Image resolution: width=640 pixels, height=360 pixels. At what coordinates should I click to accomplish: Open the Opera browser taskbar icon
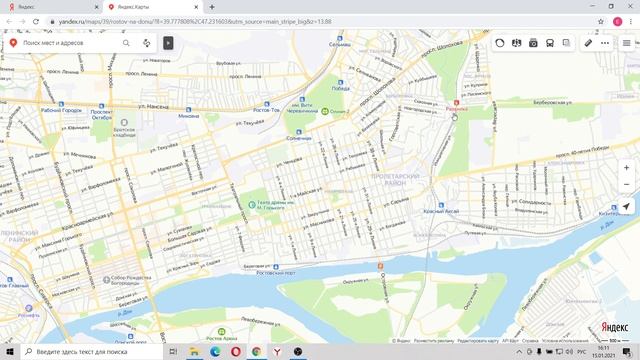tap(236, 351)
